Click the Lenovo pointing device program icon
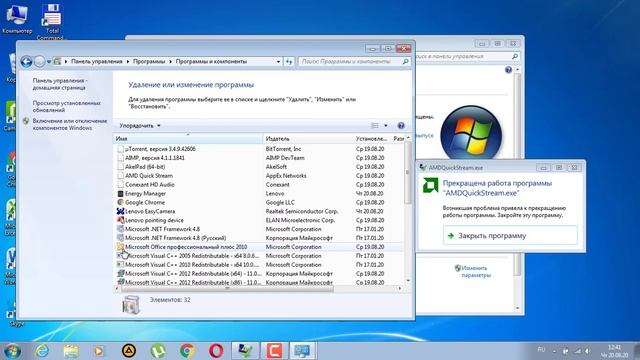The image size is (640, 360). 120,220
